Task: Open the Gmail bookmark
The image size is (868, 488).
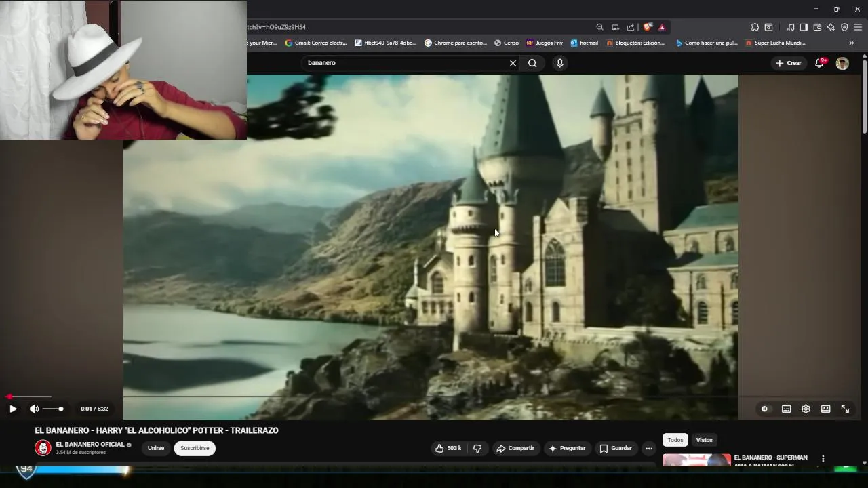Action: click(x=316, y=43)
